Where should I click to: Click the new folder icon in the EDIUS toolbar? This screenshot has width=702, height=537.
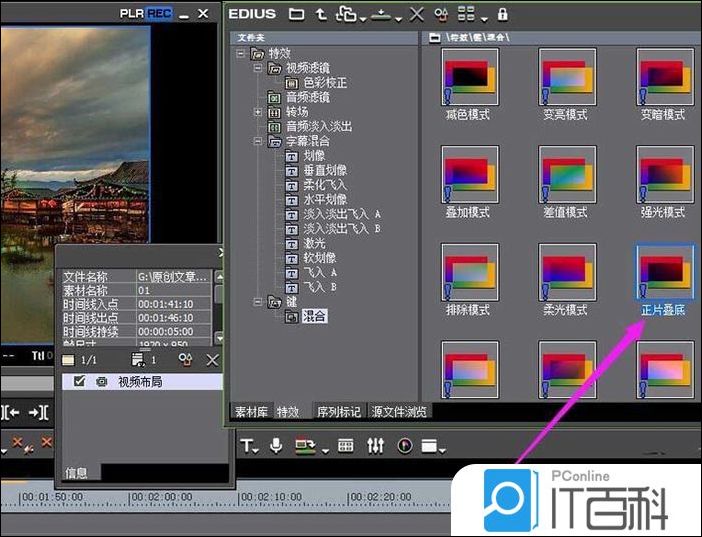click(x=296, y=14)
